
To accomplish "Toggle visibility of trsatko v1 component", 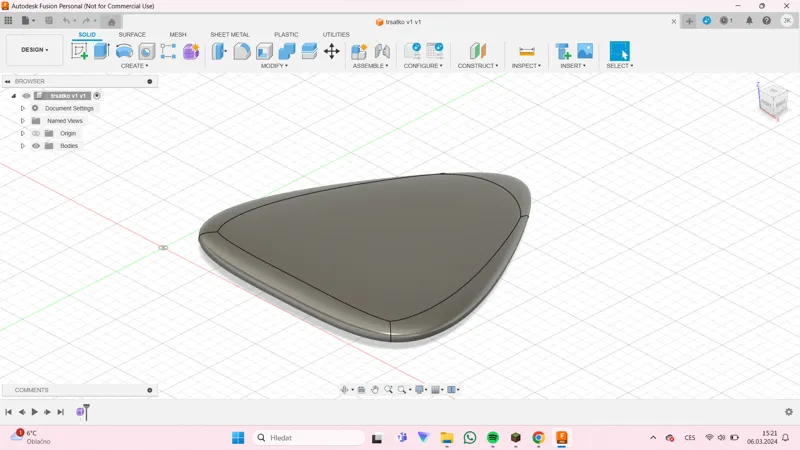I will [26, 96].
